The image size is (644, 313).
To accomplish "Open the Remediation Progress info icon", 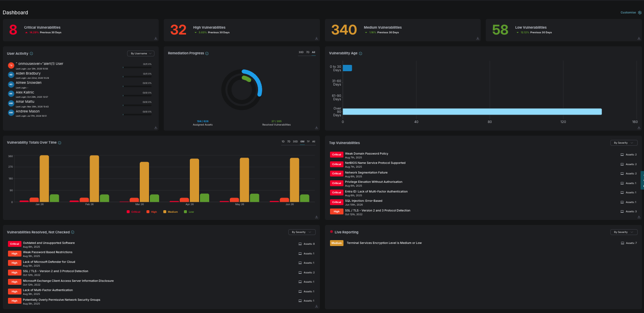I will tap(207, 54).
